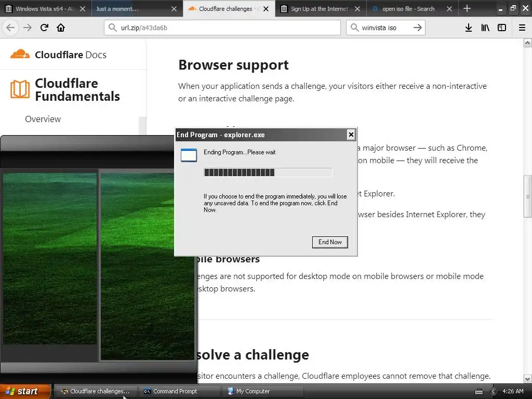Click the sidebar scrollbar beside Overview
Viewport: 532px width, 399px height.
coord(143,126)
